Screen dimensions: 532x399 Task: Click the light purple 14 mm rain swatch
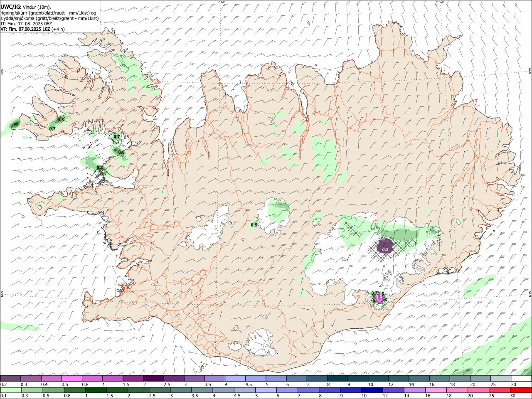coord(414,390)
